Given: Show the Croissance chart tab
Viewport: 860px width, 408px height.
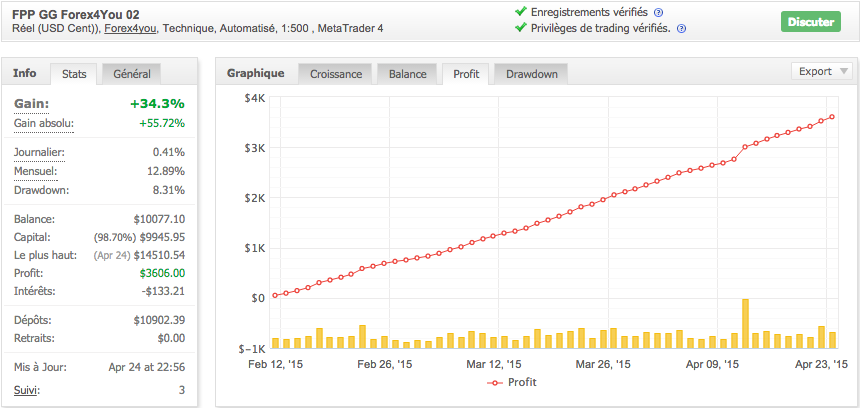Looking at the screenshot, I should pos(336,73).
